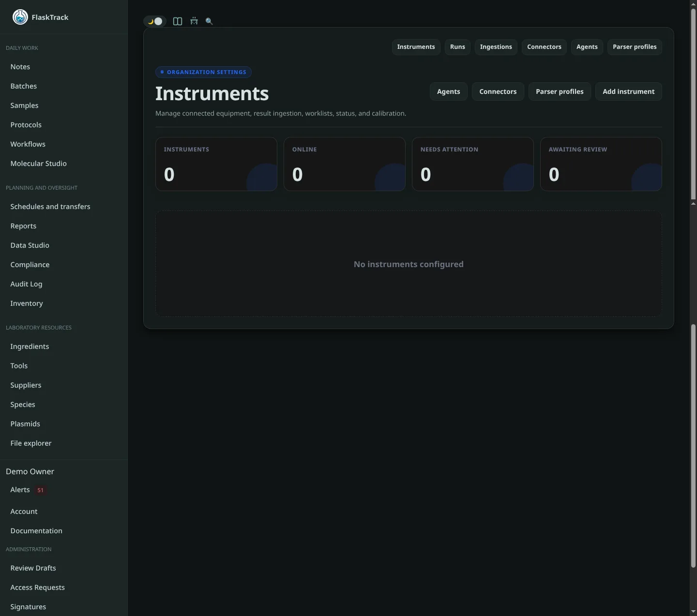Go to Tools in the sidebar
The image size is (697, 616).
click(x=19, y=366)
